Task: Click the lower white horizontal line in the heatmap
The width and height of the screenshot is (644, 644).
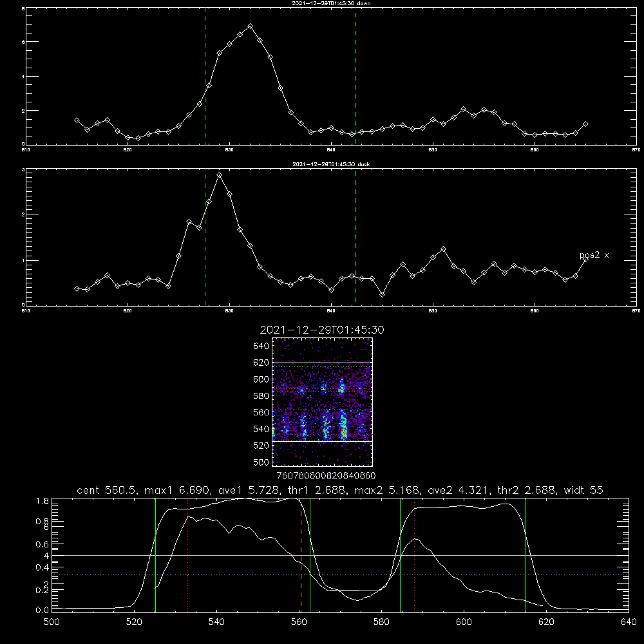Action: point(323,441)
